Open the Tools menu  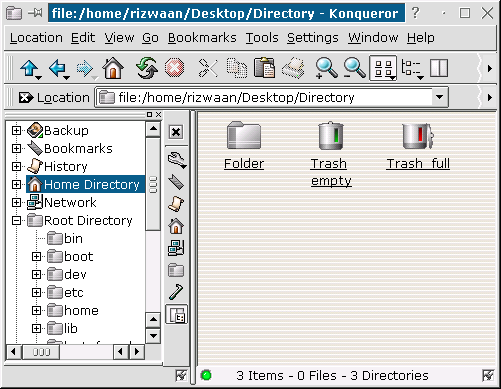(262, 38)
